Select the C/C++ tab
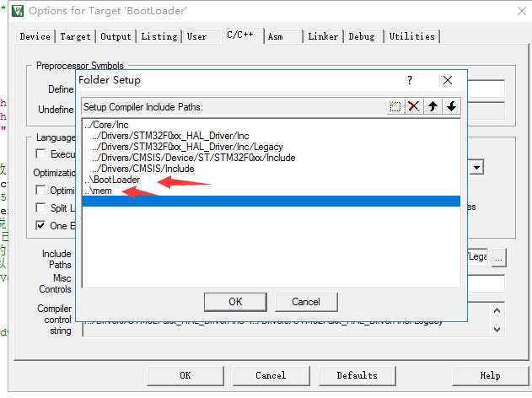 tap(240, 35)
